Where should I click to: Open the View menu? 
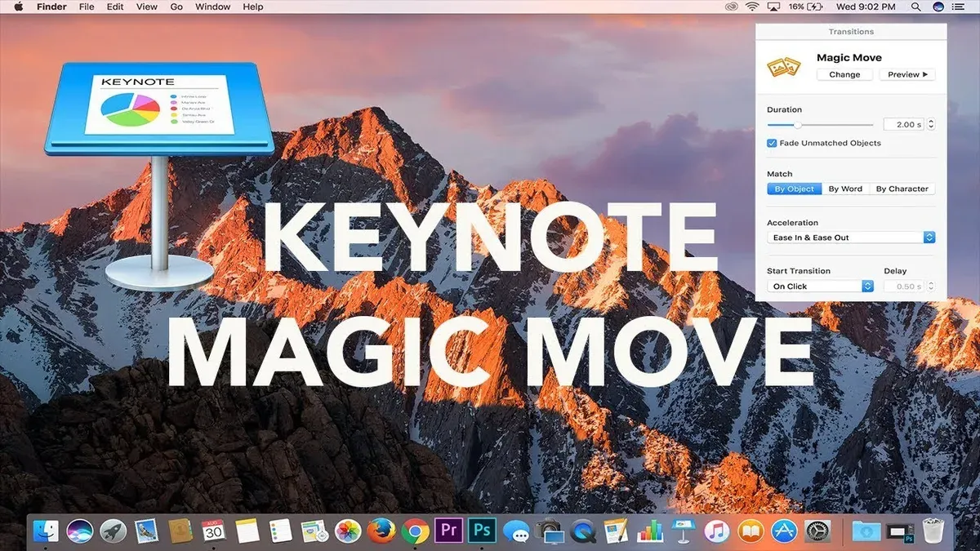point(147,7)
